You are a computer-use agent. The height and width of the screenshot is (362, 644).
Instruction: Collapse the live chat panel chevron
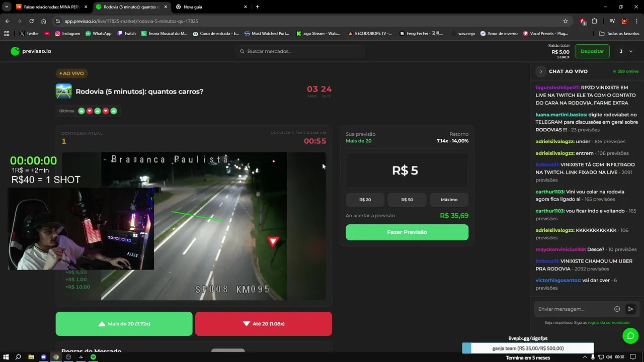[541, 71]
